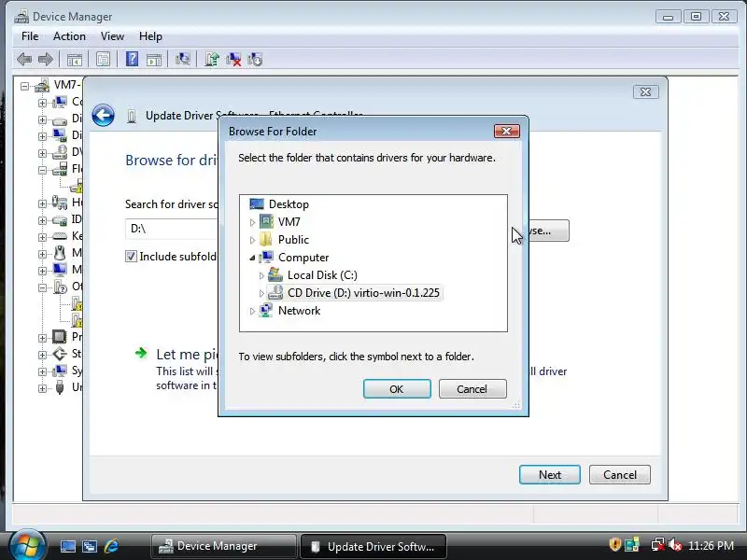Viewport: 747px width, 560px height.
Task: Select the mouse icon in Device Manager tree
Action: (x=60, y=253)
